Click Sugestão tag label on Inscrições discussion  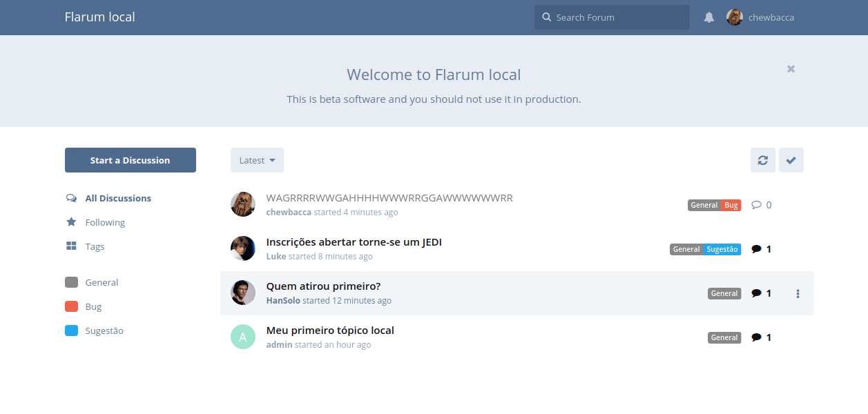(722, 249)
